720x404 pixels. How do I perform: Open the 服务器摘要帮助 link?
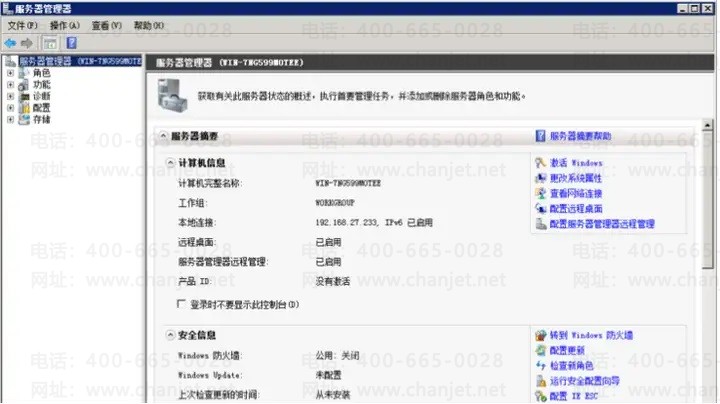coord(580,136)
